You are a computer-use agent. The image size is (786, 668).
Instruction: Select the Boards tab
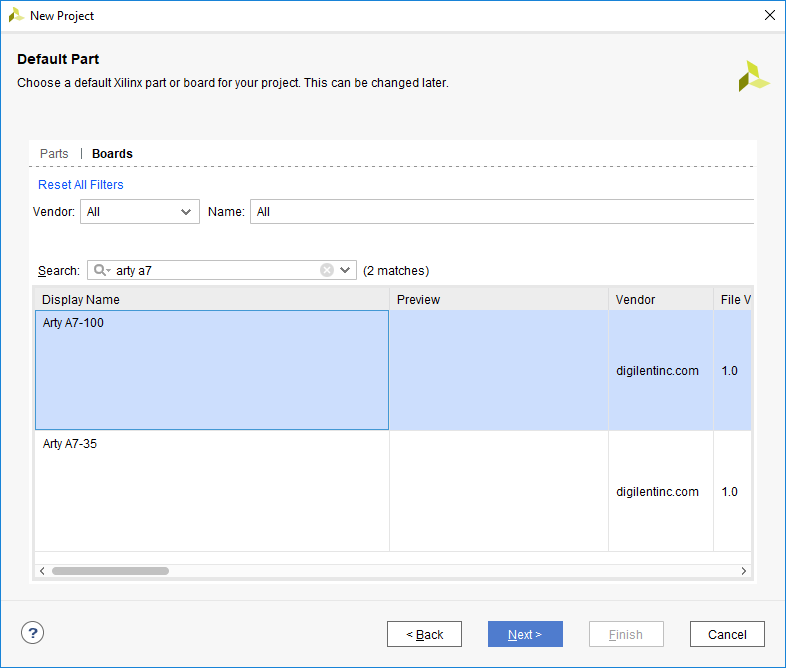coord(112,154)
